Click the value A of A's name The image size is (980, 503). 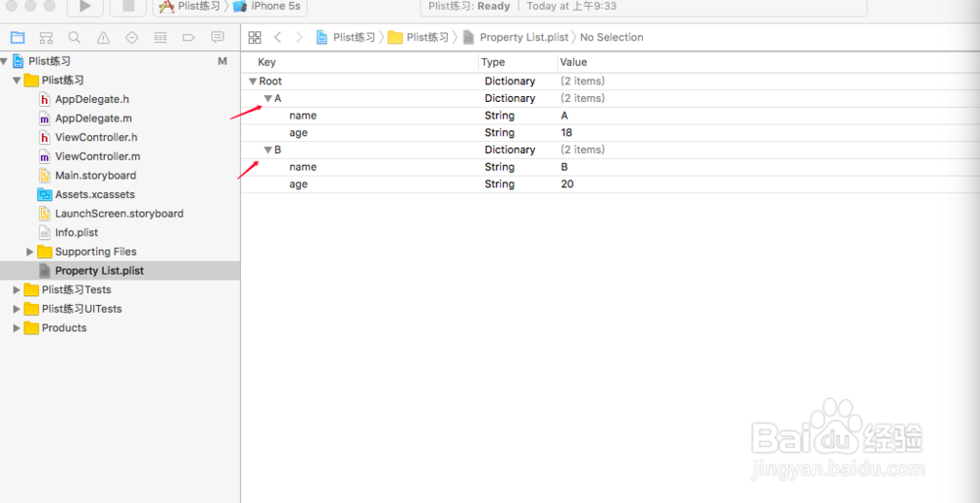(x=564, y=116)
